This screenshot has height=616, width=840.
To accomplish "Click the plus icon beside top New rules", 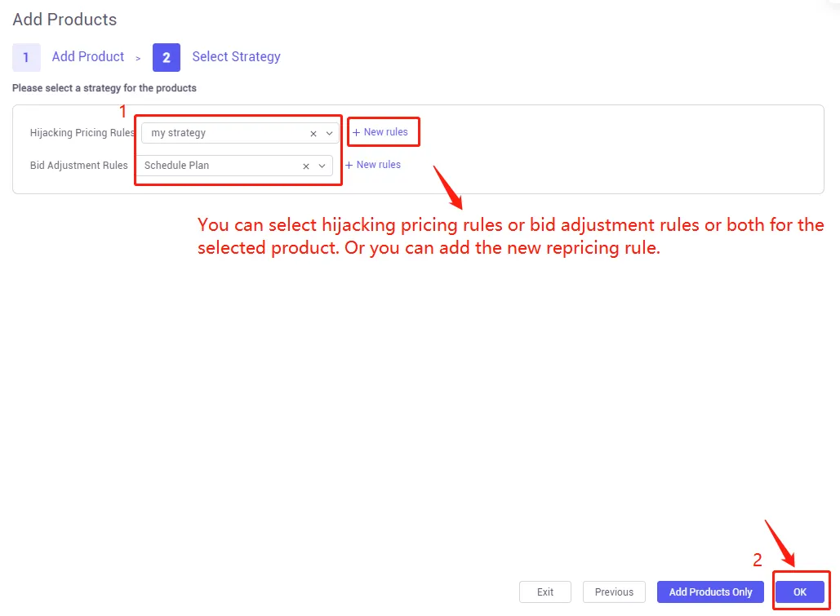I will pos(356,131).
